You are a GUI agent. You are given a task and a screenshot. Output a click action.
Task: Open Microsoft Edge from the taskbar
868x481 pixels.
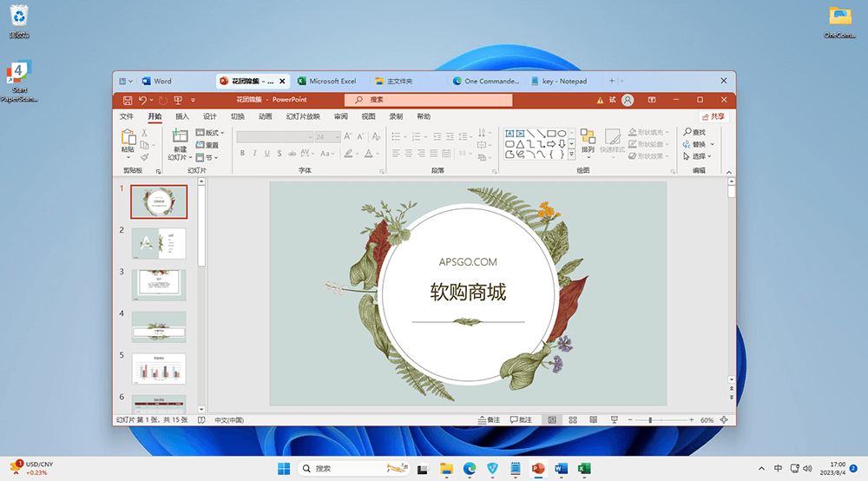coord(470,469)
